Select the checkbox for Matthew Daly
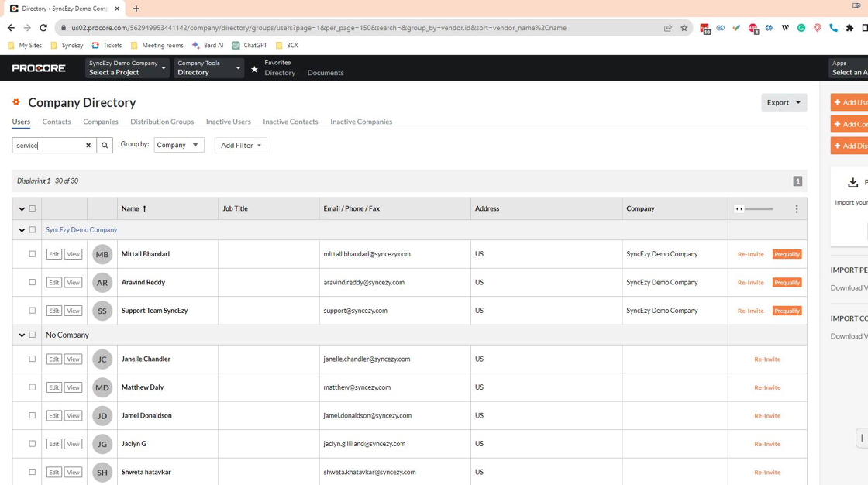Image resolution: width=868 pixels, height=485 pixels. coord(32,387)
